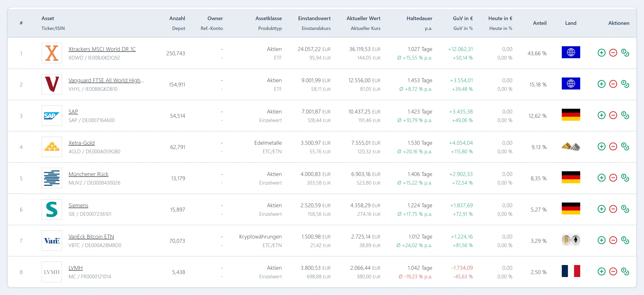Open the SAP asset link
644x295 pixels.
pyautogui.click(x=73, y=112)
